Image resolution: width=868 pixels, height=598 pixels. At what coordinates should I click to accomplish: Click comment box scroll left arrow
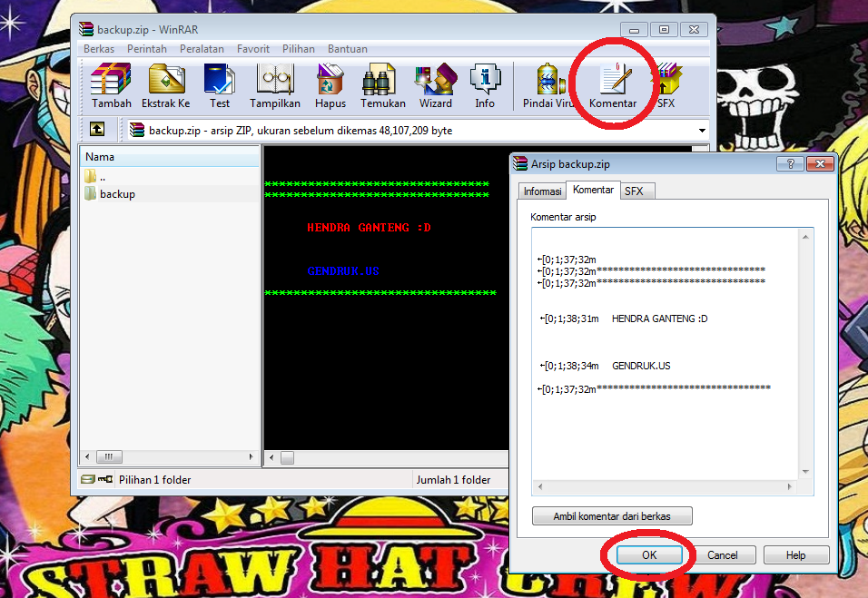click(540, 486)
